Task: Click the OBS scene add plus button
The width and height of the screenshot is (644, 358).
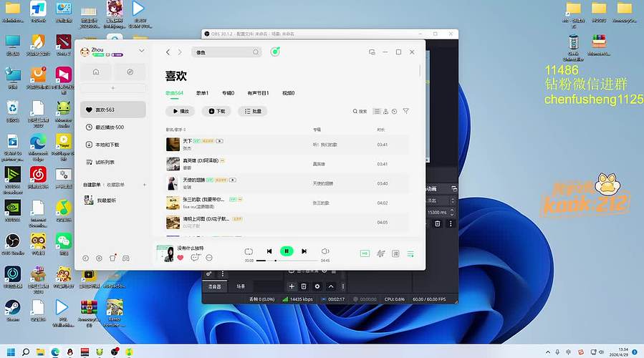Action: 292,286
